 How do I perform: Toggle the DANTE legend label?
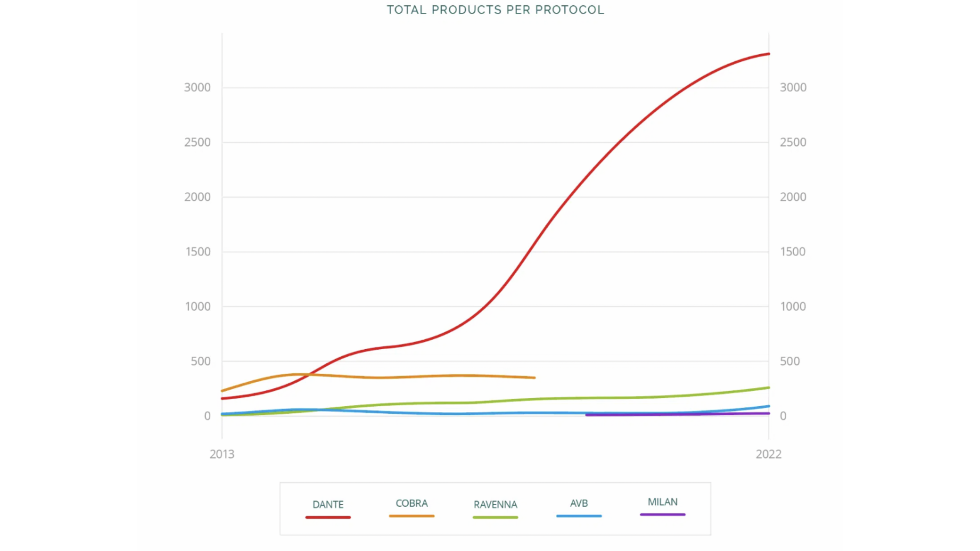coord(328,504)
